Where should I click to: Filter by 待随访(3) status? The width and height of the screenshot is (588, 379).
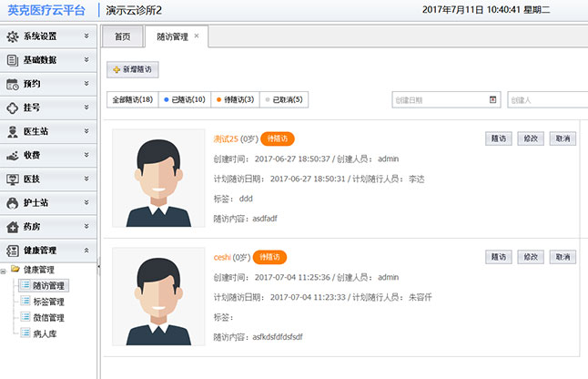click(234, 99)
